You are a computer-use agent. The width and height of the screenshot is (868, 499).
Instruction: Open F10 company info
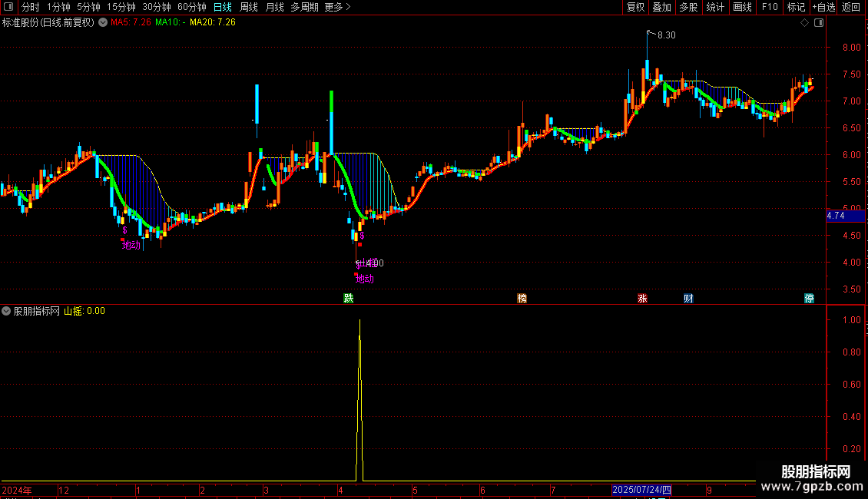tap(770, 7)
